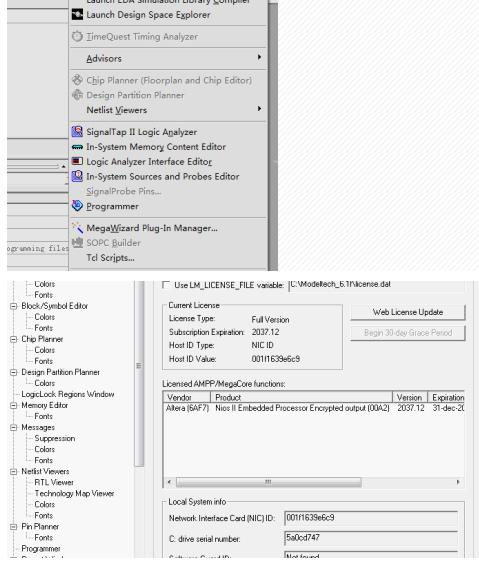Toggle Use LM_LICENSE_FILE variable checkbox
The width and height of the screenshot is (479, 562).
tap(166, 285)
